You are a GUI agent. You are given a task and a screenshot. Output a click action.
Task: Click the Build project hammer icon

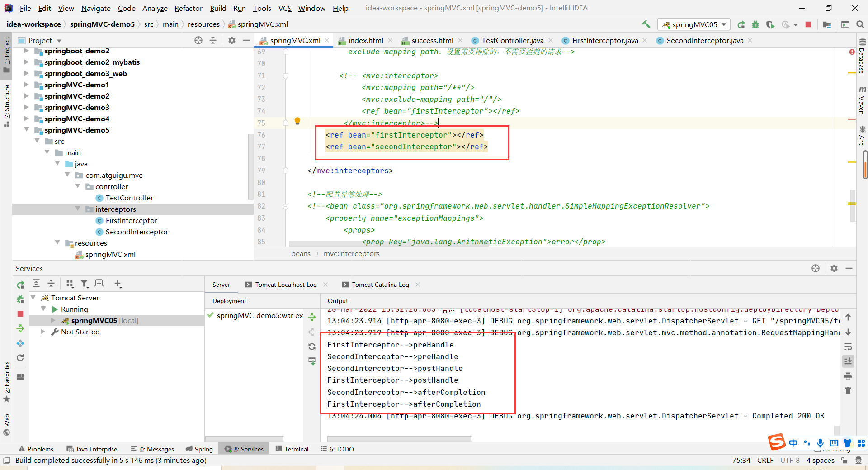pyautogui.click(x=646, y=24)
